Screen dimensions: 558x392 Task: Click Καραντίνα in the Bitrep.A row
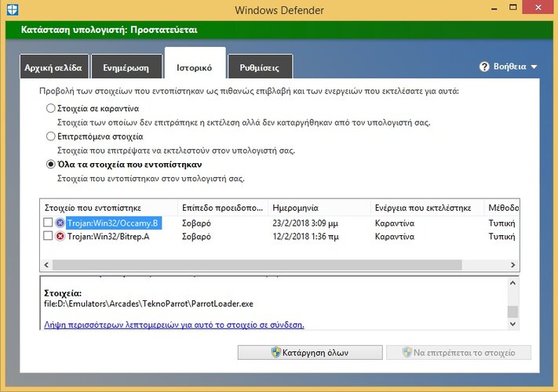[x=395, y=236]
